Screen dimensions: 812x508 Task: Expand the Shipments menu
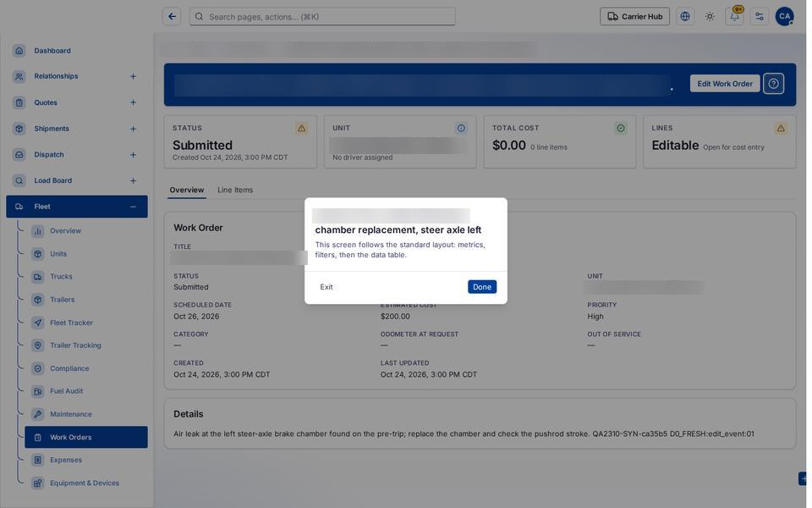[133, 129]
